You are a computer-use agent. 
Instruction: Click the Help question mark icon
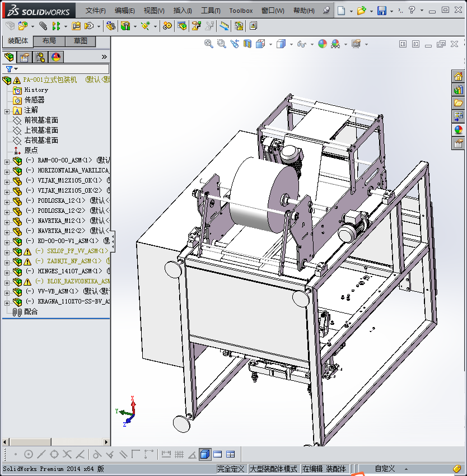pyautogui.click(x=412, y=10)
